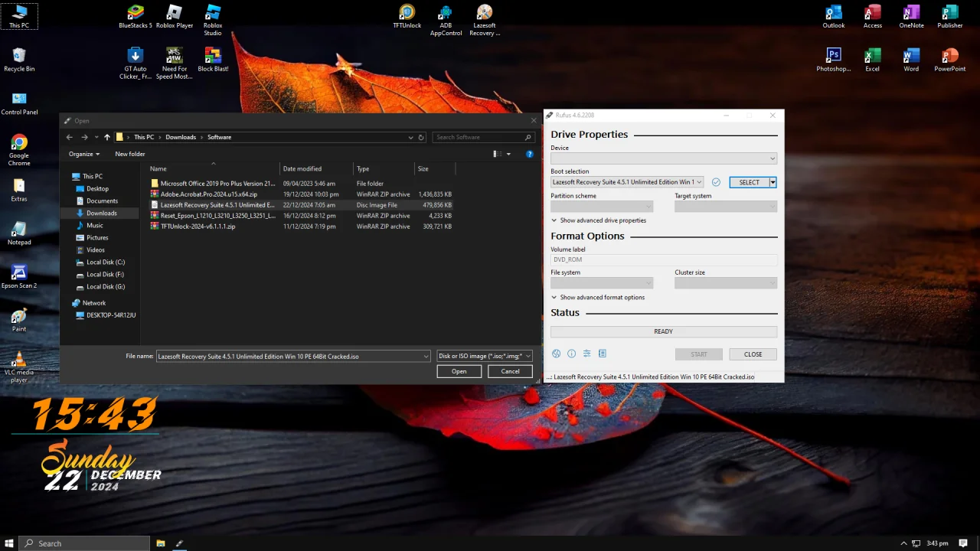
Task: Open Need For Speed desktop icon
Action: click(x=175, y=64)
